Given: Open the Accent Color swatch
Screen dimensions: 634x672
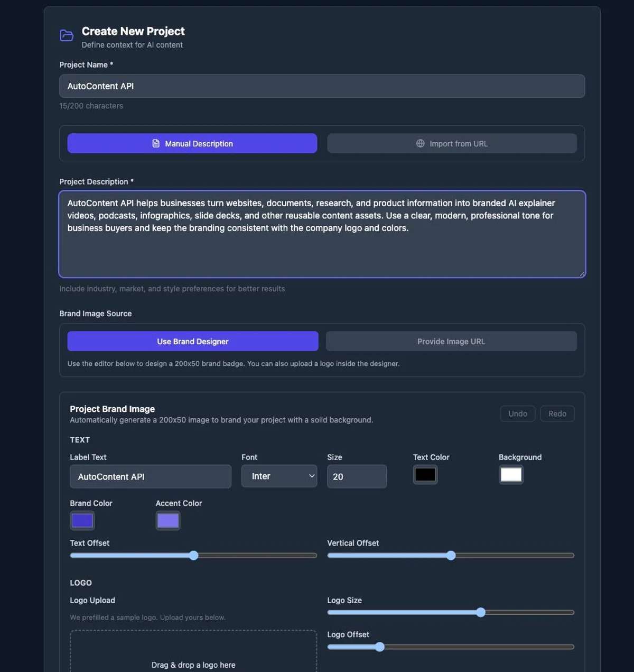Looking at the screenshot, I should pos(168,521).
